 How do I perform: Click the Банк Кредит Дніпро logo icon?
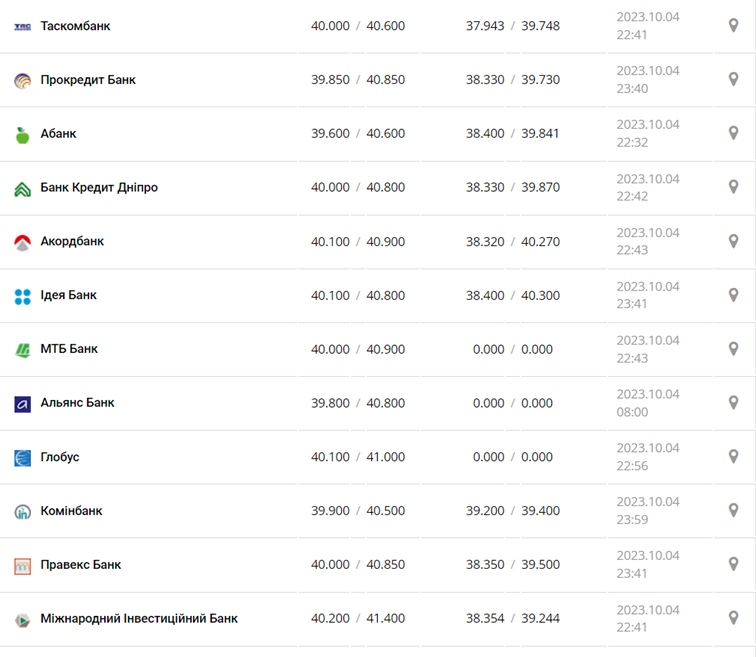(22, 188)
